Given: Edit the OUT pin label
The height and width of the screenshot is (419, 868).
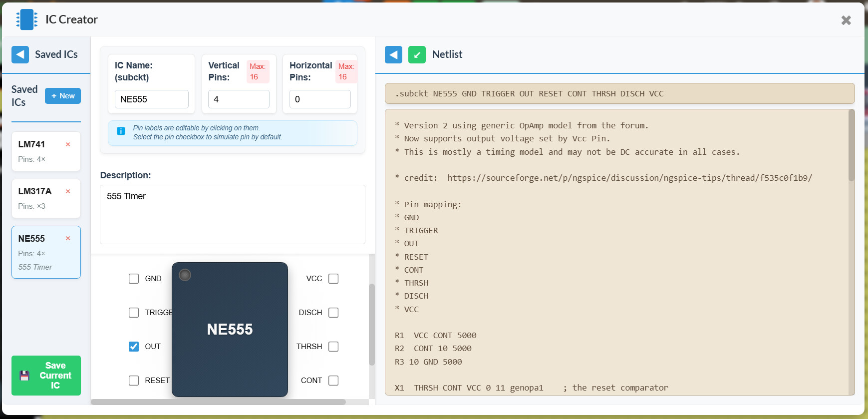Looking at the screenshot, I should (153, 347).
